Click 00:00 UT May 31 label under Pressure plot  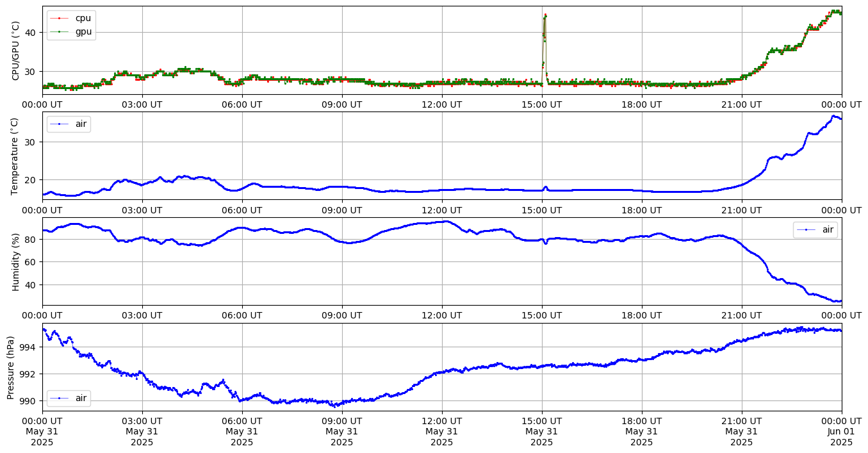42,431
